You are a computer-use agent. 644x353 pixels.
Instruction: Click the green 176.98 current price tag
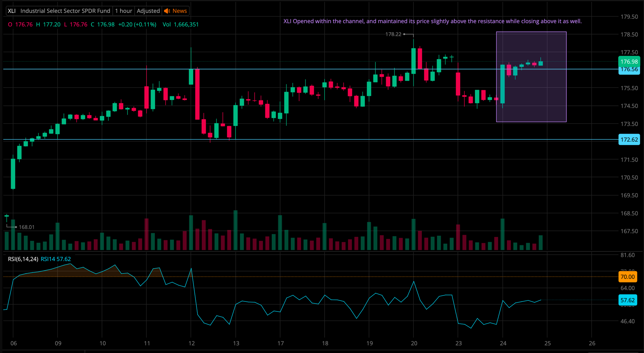coord(629,61)
